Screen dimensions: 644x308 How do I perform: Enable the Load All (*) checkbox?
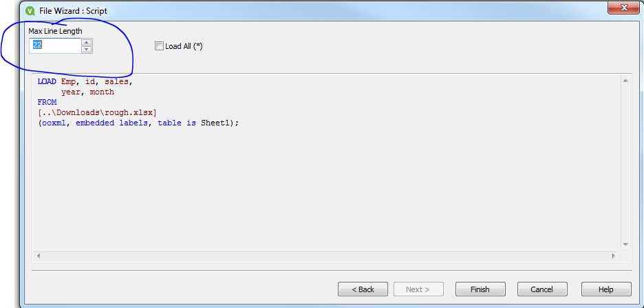point(160,46)
